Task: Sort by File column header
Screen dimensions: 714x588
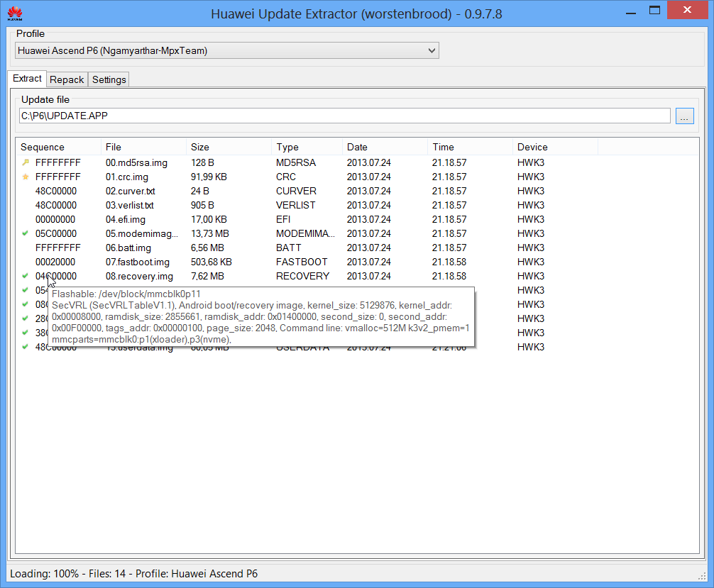Action: click(143, 147)
